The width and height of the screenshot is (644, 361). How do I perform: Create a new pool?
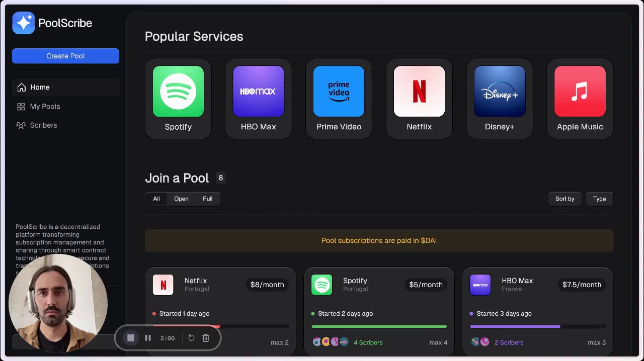65,56
